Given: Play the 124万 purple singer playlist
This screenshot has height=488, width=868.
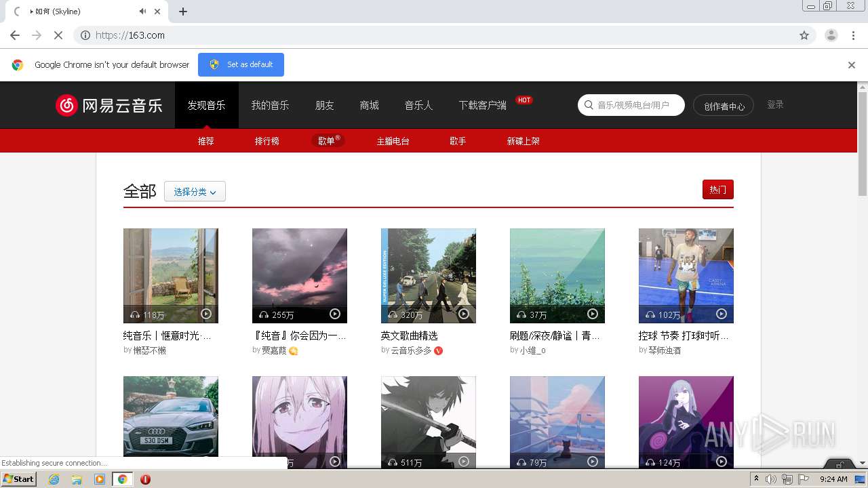Looking at the screenshot, I should pyautogui.click(x=722, y=462).
